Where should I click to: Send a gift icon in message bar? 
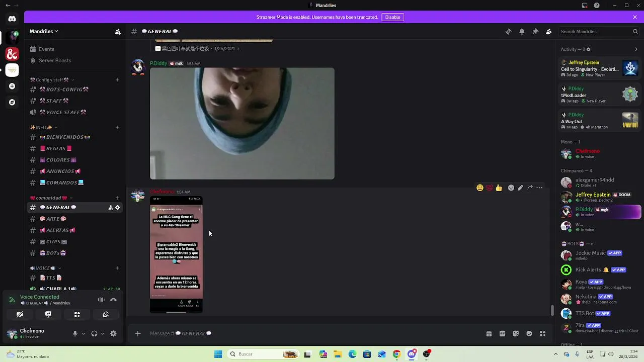point(489,333)
